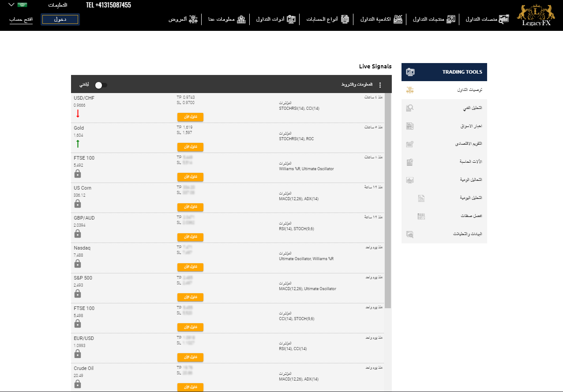Click the دخول login button
Image resolution: width=563 pixels, height=392 pixels.
60,19
